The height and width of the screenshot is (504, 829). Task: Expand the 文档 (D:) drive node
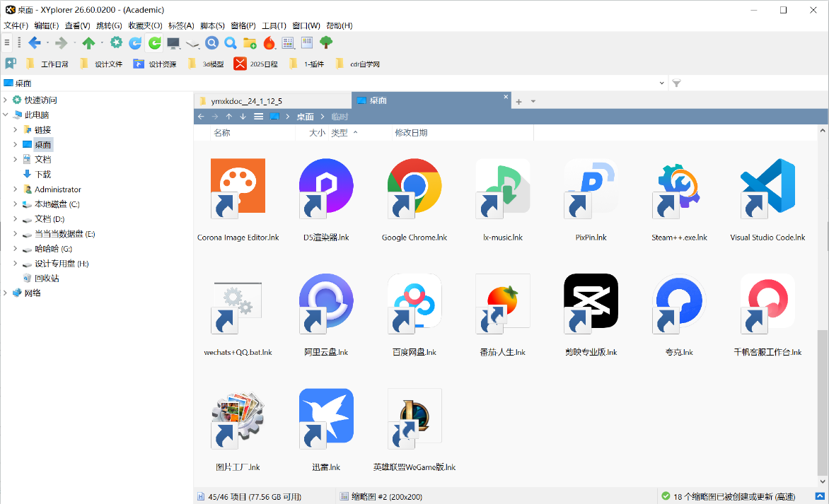pos(16,218)
